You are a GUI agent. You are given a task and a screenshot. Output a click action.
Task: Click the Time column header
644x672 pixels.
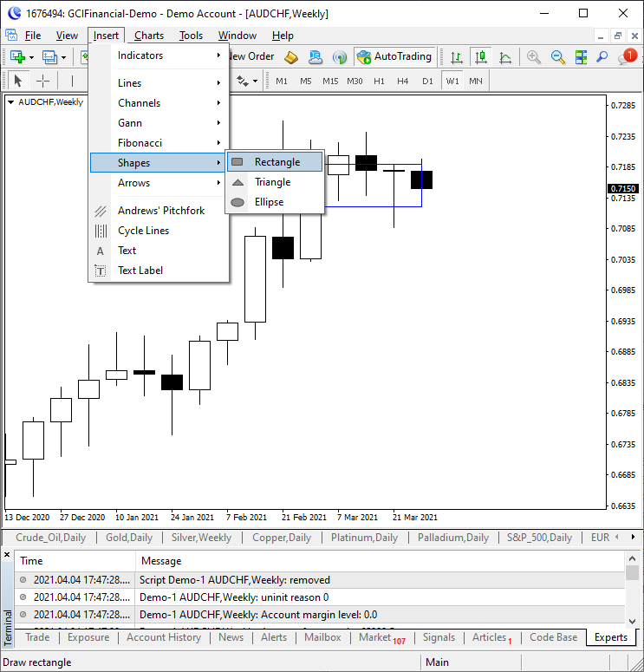point(75,561)
